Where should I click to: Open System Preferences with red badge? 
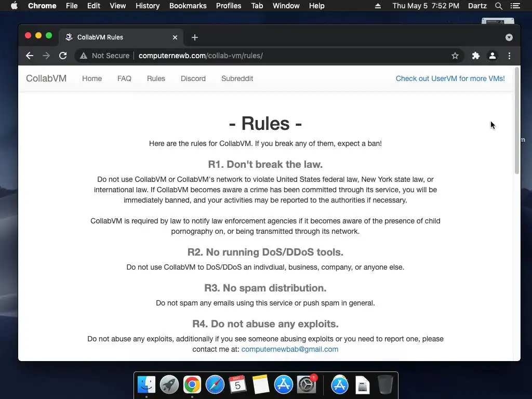tap(307, 385)
